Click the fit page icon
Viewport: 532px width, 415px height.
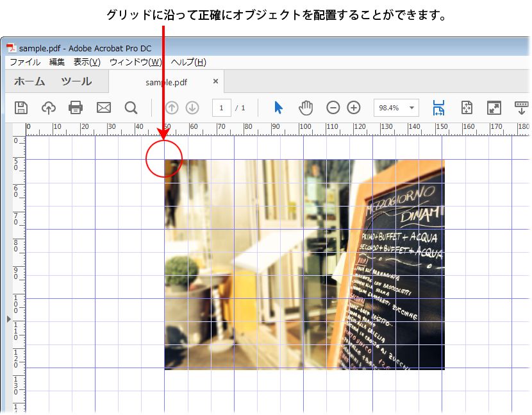(x=467, y=108)
